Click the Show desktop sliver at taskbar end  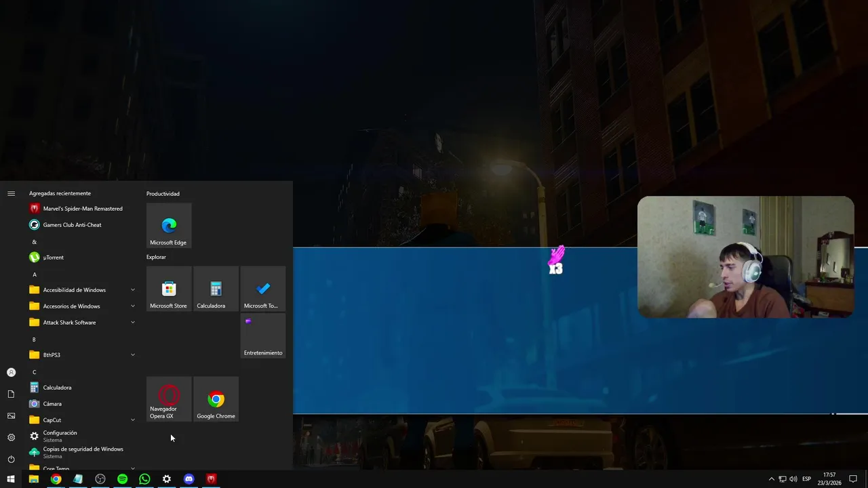[866, 479]
